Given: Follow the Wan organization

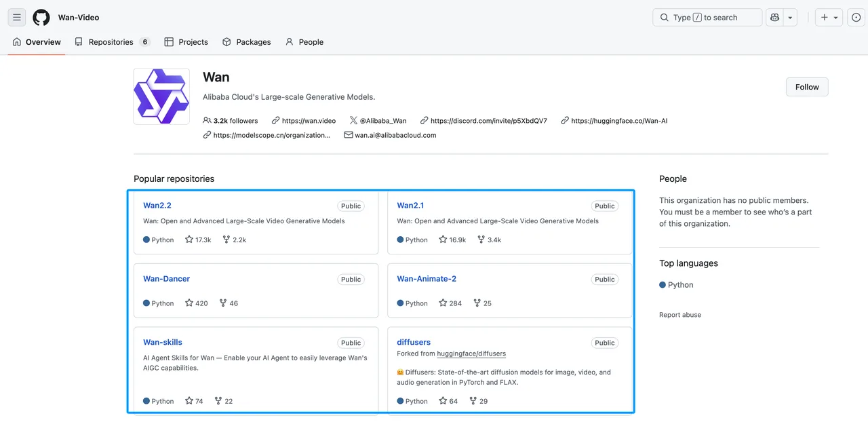Looking at the screenshot, I should click(x=807, y=87).
